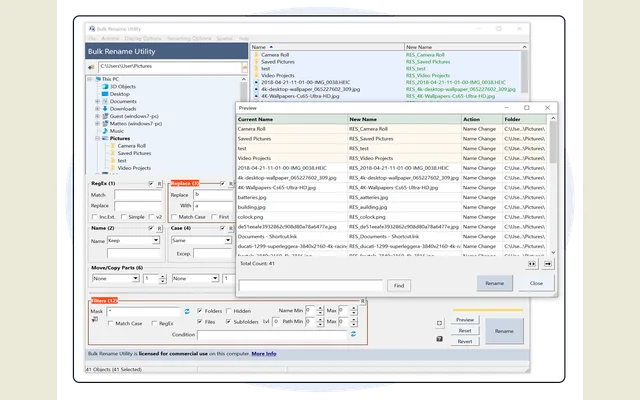Click the browse folder icon right of path
This screenshot has width=640, height=400.
point(244,67)
